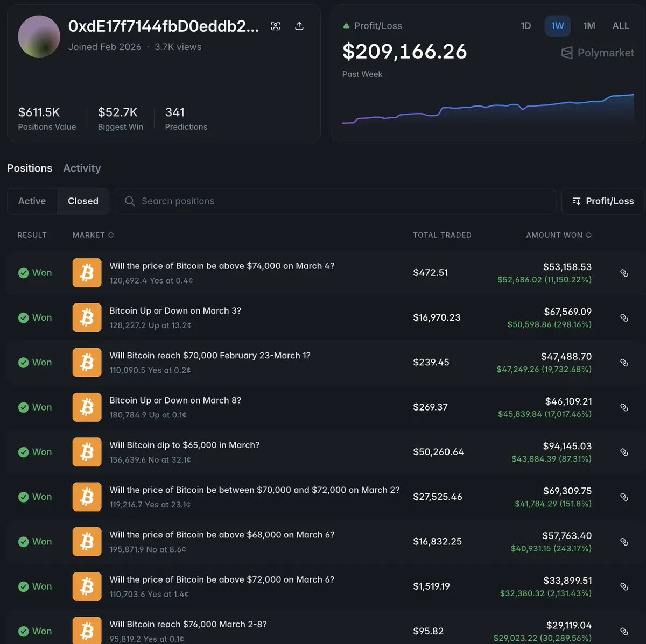Click total traded value $472.51
This screenshot has width=646, height=644.
coord(431,273)
